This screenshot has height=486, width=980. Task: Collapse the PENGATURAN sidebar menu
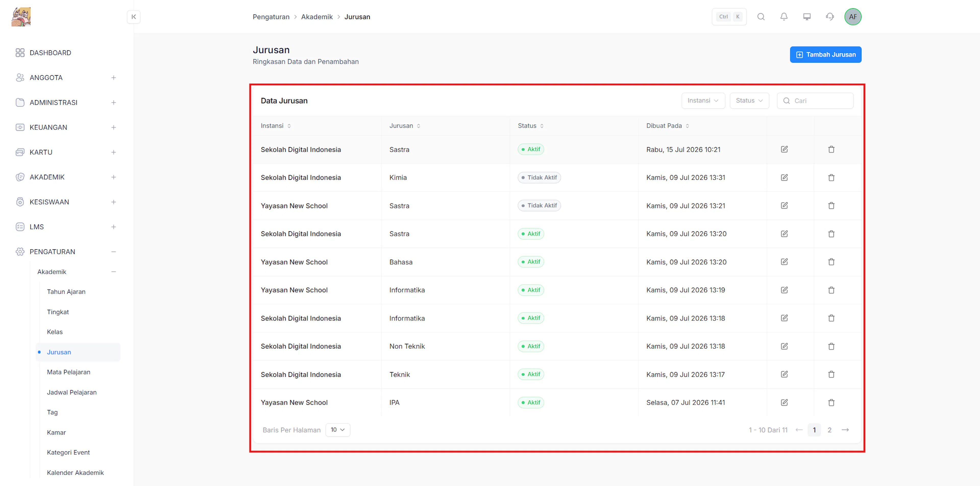[x=113, y=252]
